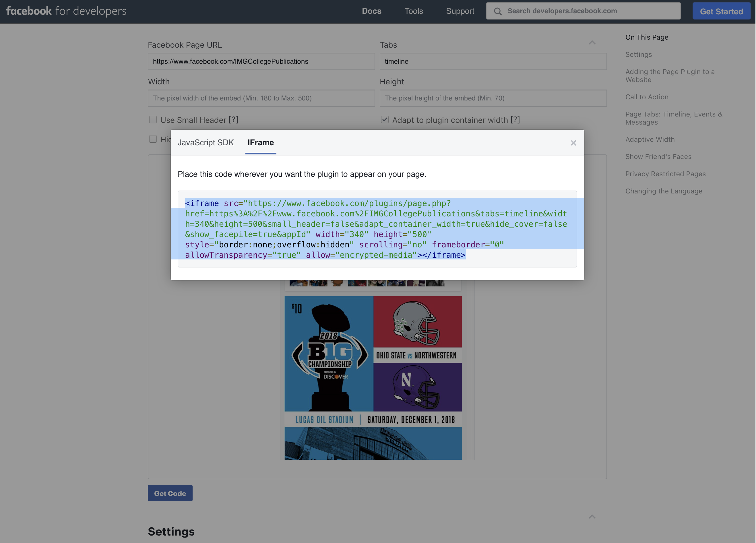Open the Support menu
This screenshot has height=543, width=756.
[x=460, y=11]
